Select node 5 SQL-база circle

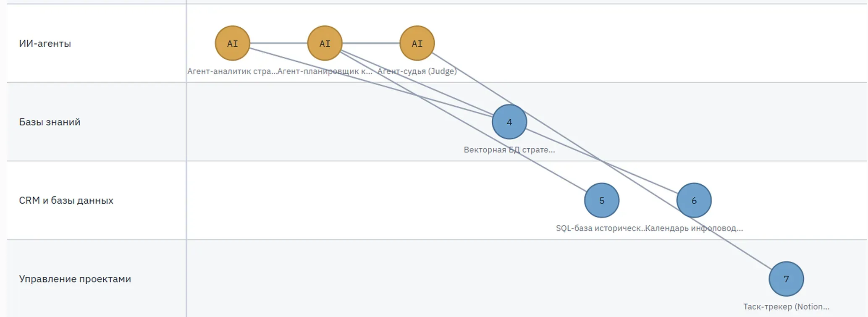click(602, 200)
